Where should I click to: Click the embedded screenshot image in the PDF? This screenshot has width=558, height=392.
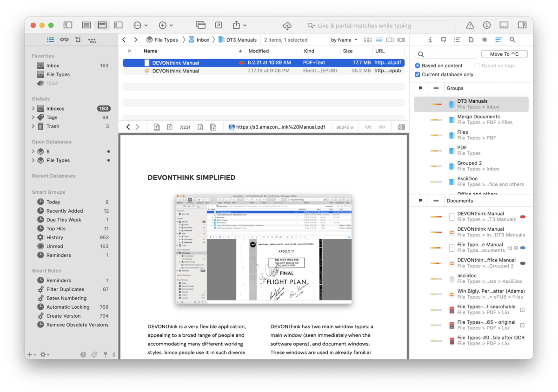pyautogui.click(x=264, y=249)
